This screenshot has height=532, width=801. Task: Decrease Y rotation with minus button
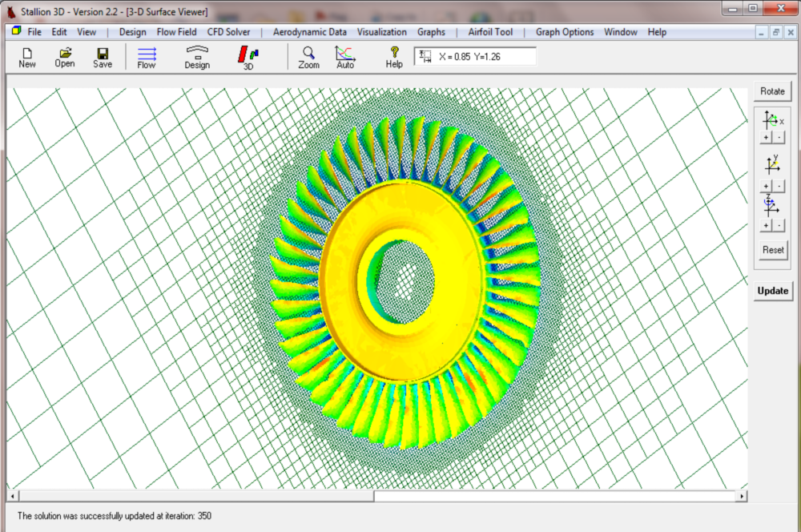(x=779, y=186)
